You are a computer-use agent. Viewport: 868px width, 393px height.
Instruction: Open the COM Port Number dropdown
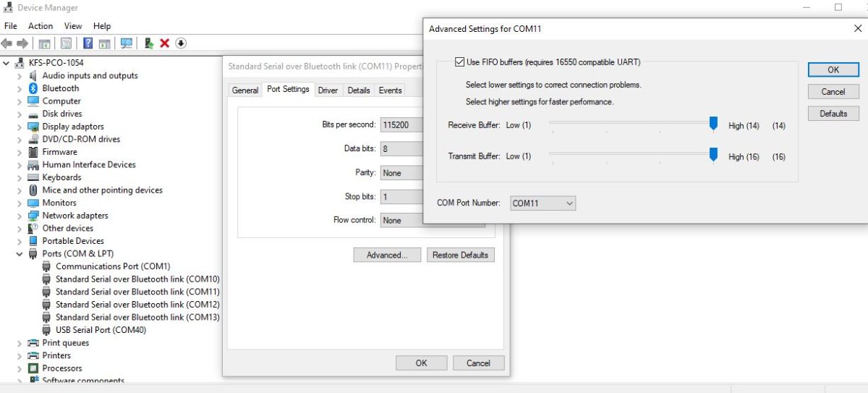point(542,203)
